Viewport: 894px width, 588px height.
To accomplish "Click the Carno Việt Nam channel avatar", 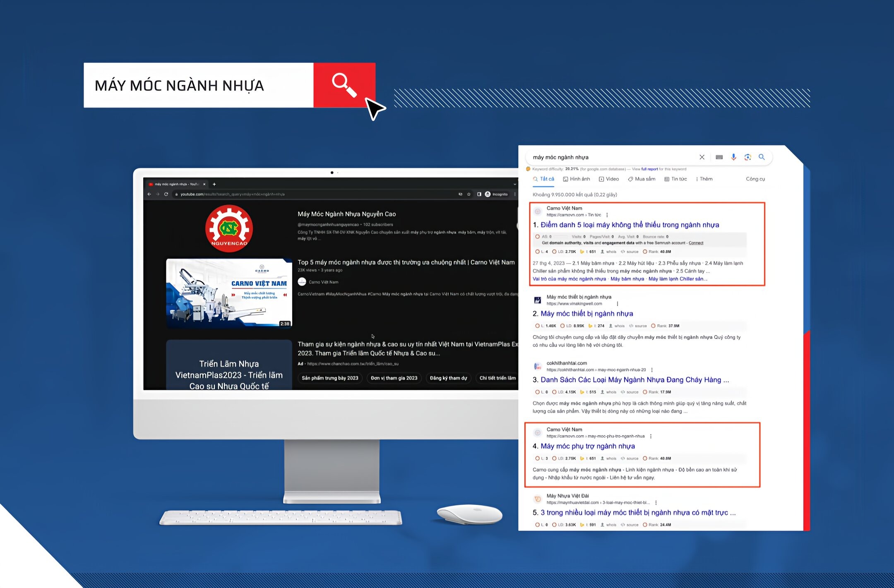I will click(302, 282).
